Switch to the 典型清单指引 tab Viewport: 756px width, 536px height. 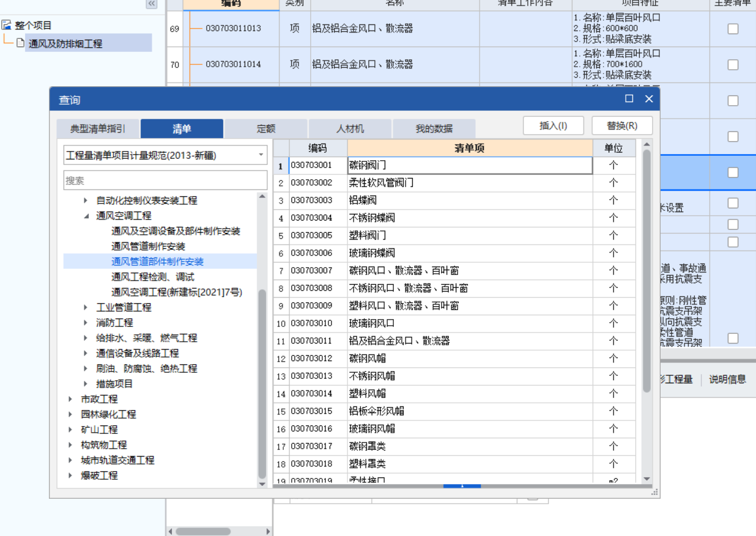98,129
